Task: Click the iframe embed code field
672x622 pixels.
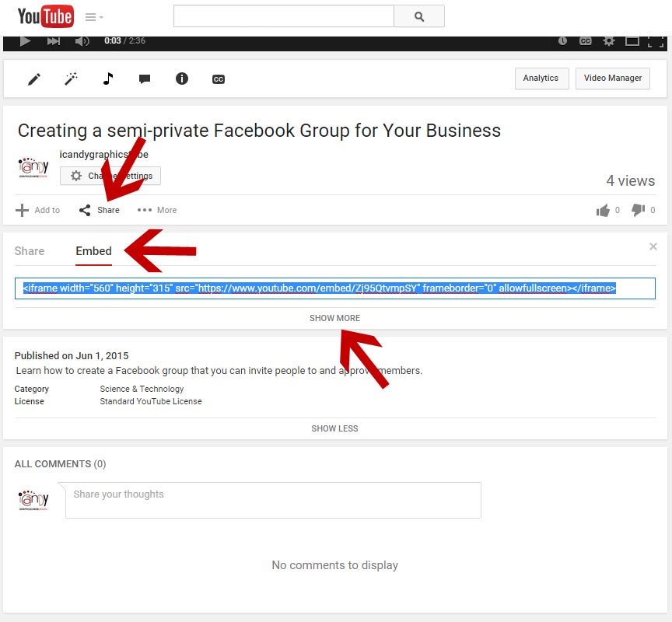Action: pos(335,288)
